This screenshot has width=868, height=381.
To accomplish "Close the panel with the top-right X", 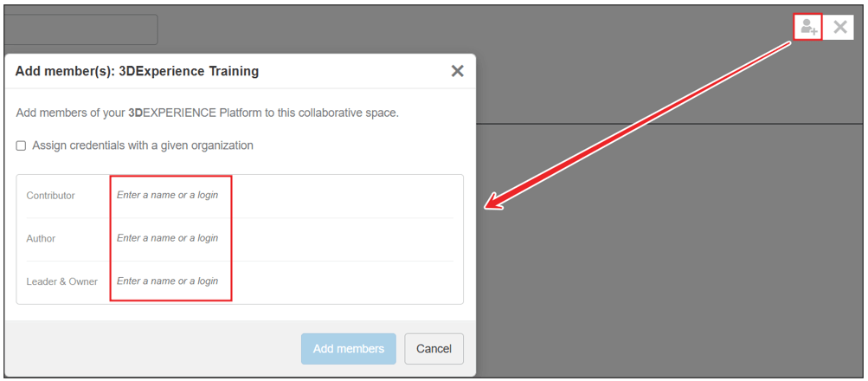I will coord(839,27).
